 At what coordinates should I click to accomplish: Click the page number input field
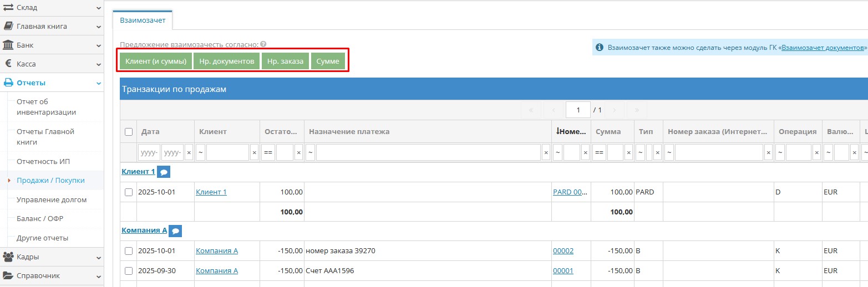(578, 110)
